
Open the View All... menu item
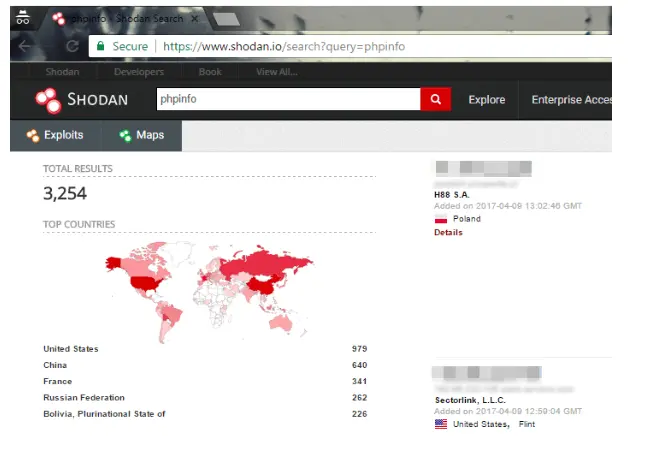click(x=276, y=72)
